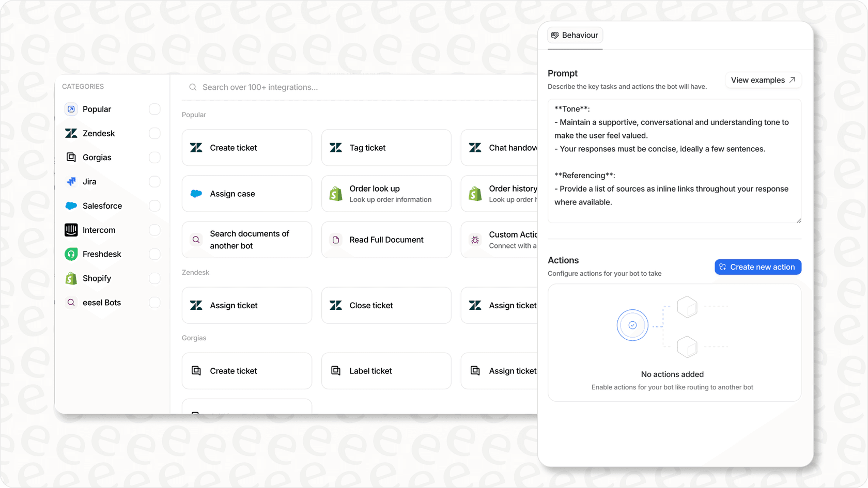The height and width of the screenshot is (488, 868).
Task: Select the Salesforce cloud icon
Action: pyautogui.click(x=71, y=206)
